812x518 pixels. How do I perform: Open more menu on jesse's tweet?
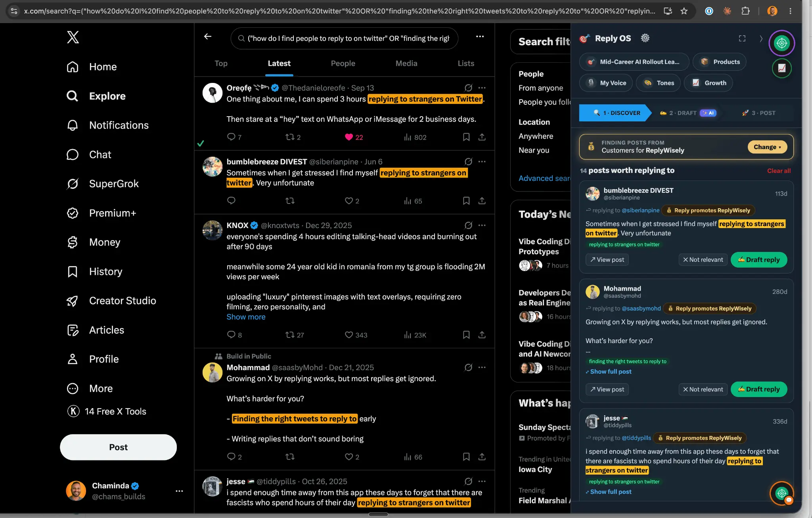coord(482,481)
